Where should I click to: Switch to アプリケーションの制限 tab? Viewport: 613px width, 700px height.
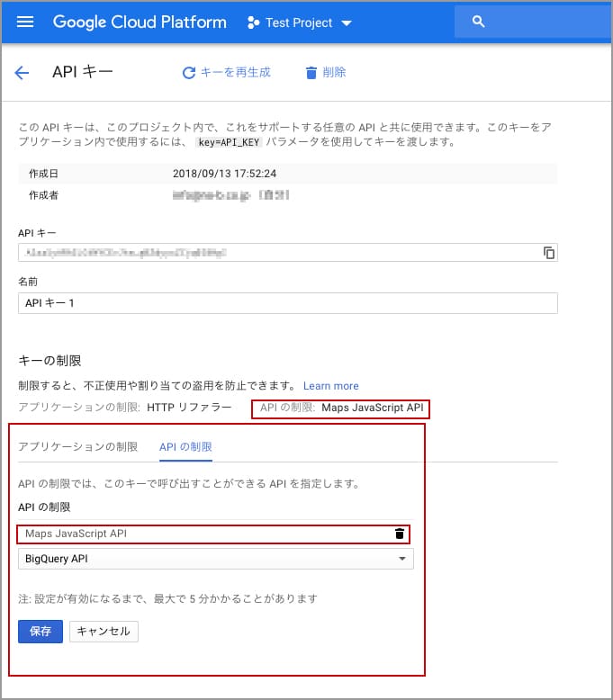click(x=77, y=447)
